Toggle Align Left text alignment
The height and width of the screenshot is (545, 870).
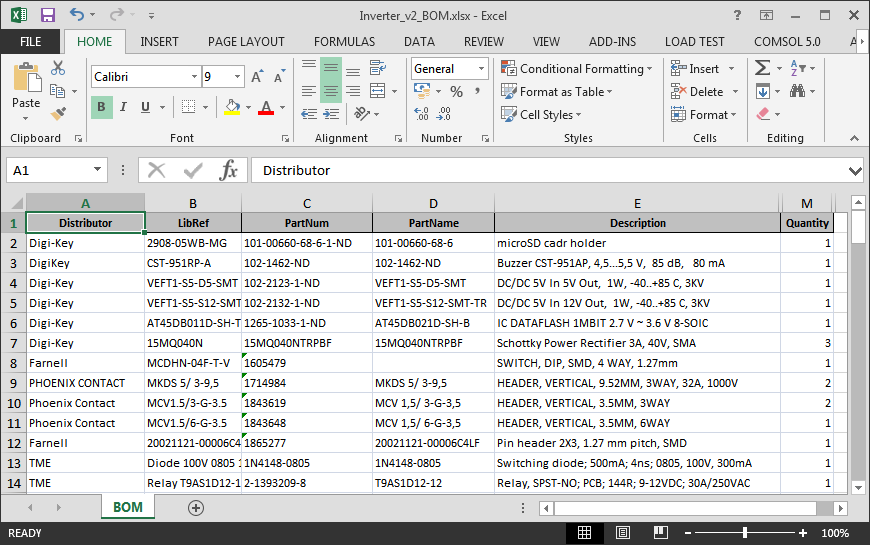pos(309,91)
